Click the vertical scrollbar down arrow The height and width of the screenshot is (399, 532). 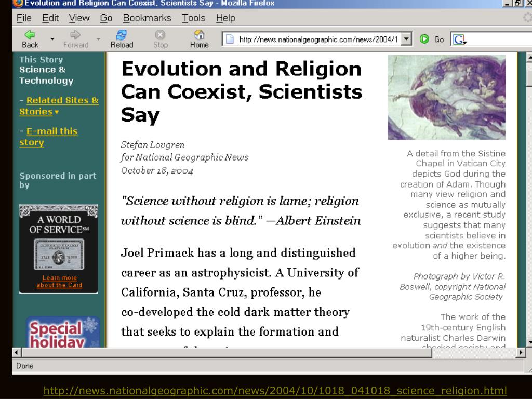tap(528, 342)
